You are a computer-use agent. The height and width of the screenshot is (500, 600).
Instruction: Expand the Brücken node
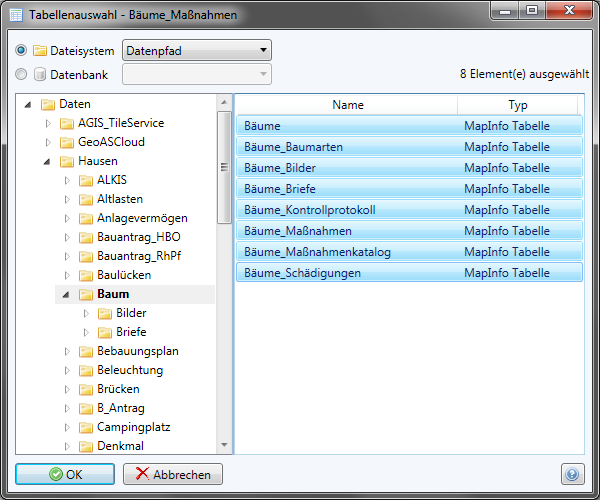[x=67, y=389]
